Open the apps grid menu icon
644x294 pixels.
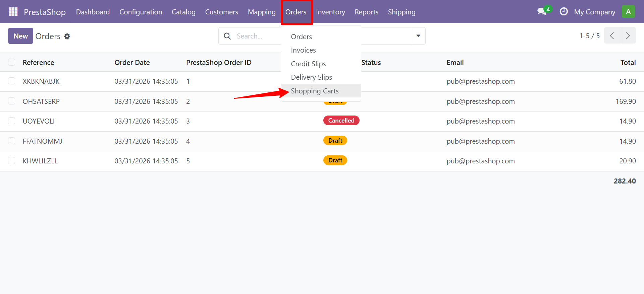tap(13, 12)
